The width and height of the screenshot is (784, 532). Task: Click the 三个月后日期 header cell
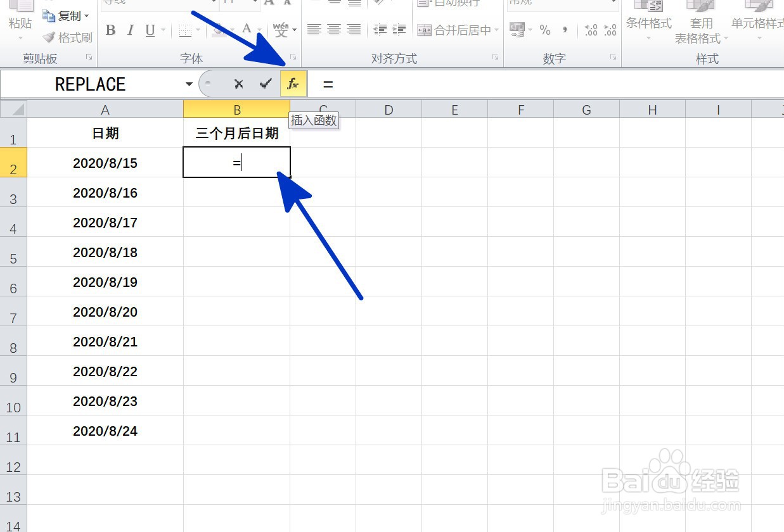tap(237, 133)
